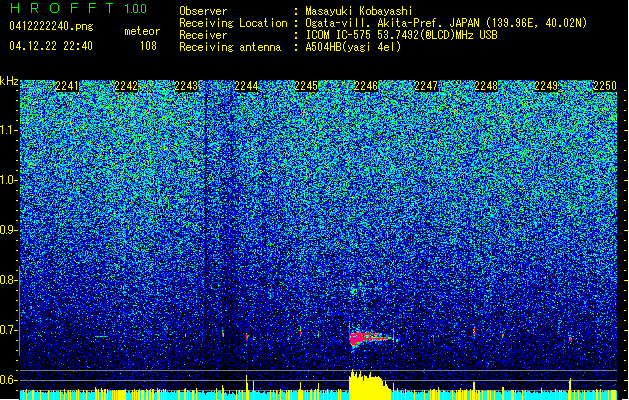
Task: Click the 1.1 kHz axis label
Action: click(9, 130)
